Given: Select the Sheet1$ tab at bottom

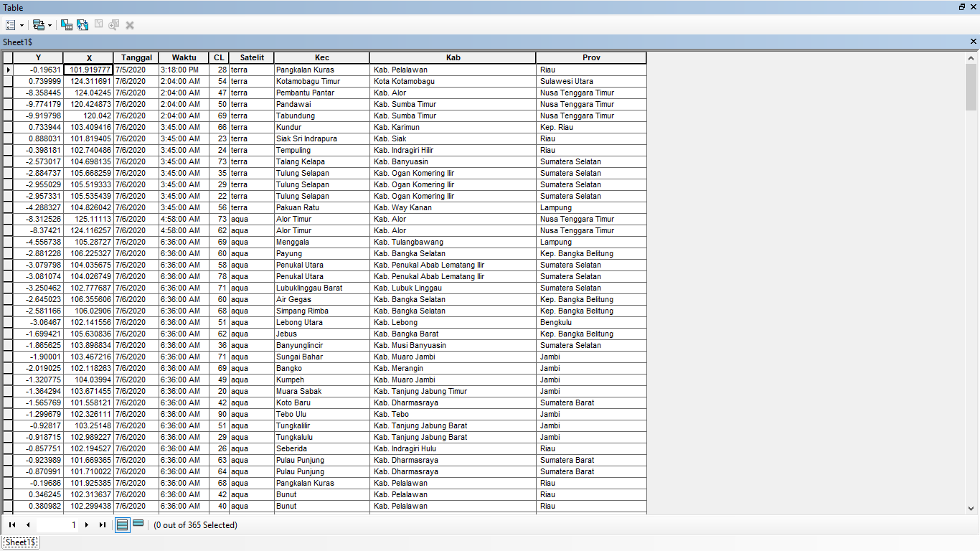Looking at the screenshot, I should pos(21,542).
